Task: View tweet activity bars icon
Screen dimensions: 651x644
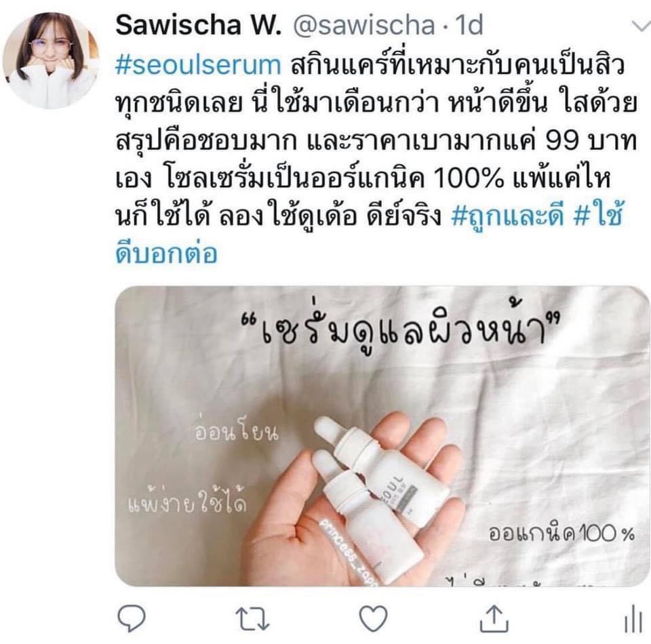Action: 633,619
